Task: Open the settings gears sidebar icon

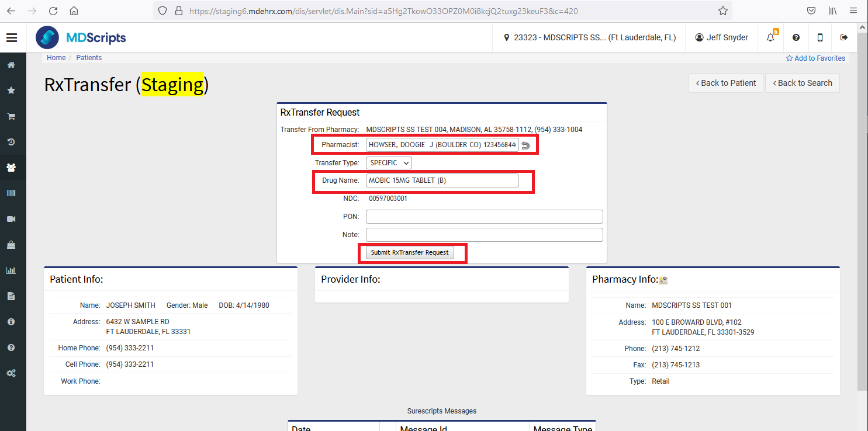Action: (11, 373)
